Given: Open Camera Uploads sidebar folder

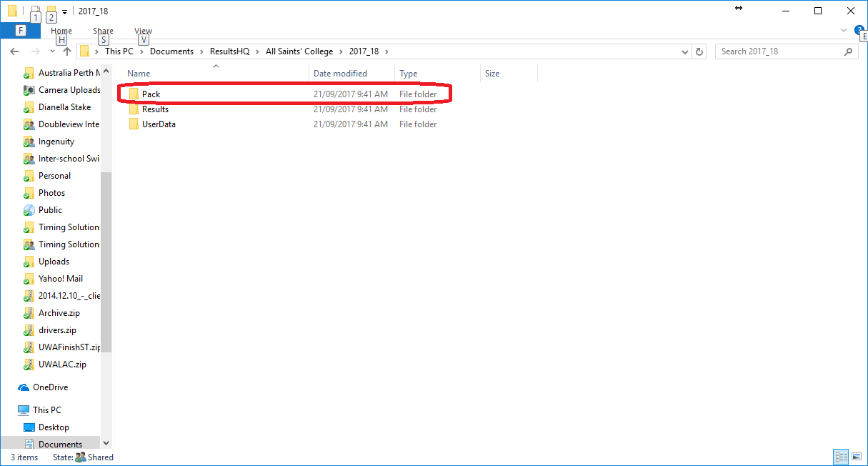Looking at the screenshot, I should tap(62, 90).
